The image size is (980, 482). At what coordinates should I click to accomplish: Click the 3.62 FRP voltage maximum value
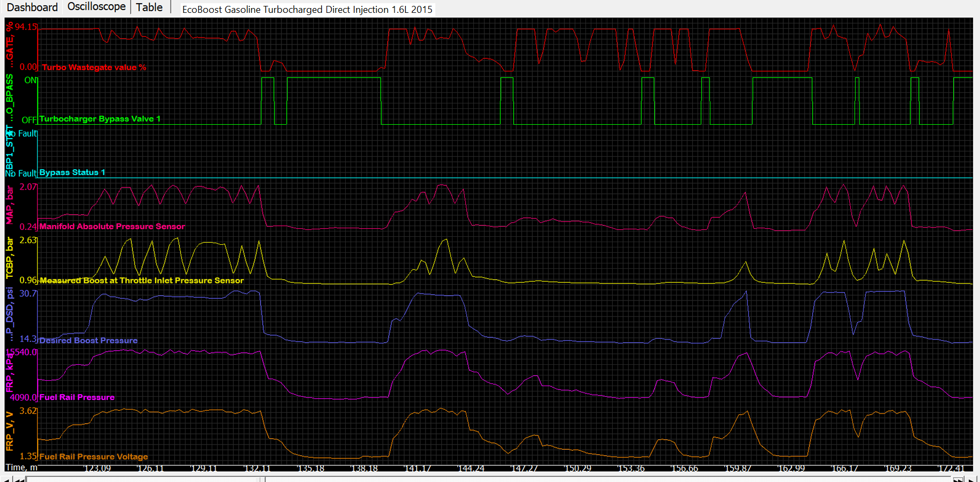coord(28,411)
